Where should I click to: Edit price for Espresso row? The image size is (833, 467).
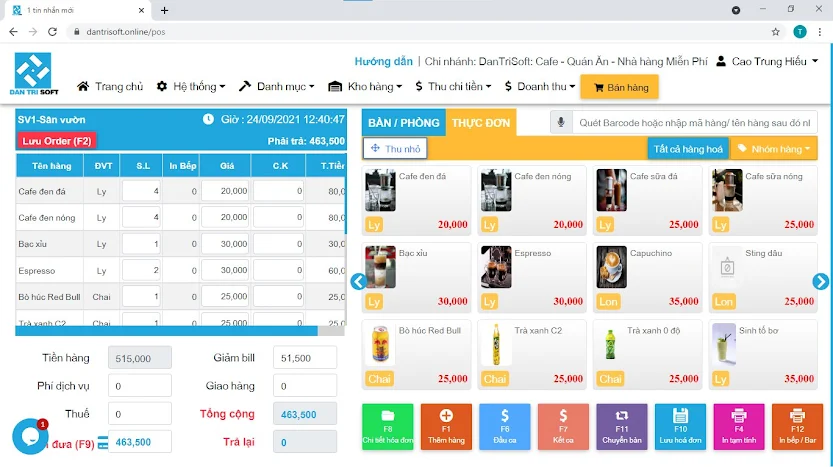tap(225, 270)
